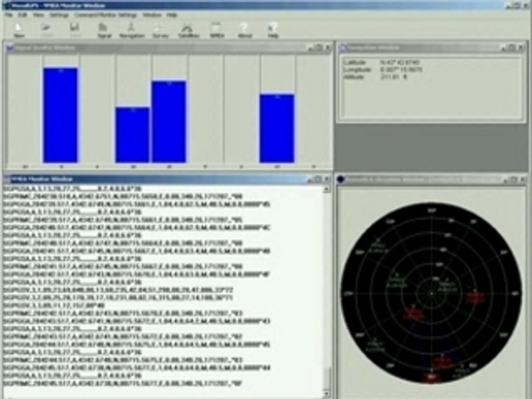Click the Open toolbar icon
Viewport: 532px width, 399px height.
[47, 30]
